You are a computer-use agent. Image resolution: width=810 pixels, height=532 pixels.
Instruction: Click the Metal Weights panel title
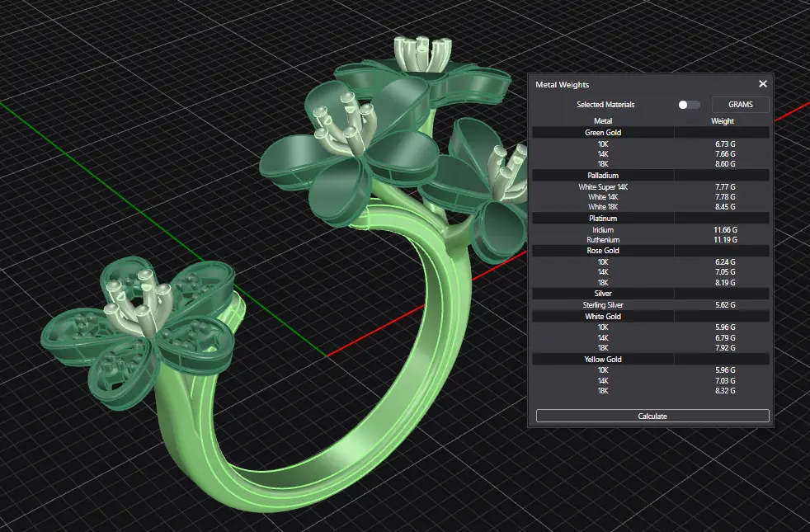tap(563, 84)
